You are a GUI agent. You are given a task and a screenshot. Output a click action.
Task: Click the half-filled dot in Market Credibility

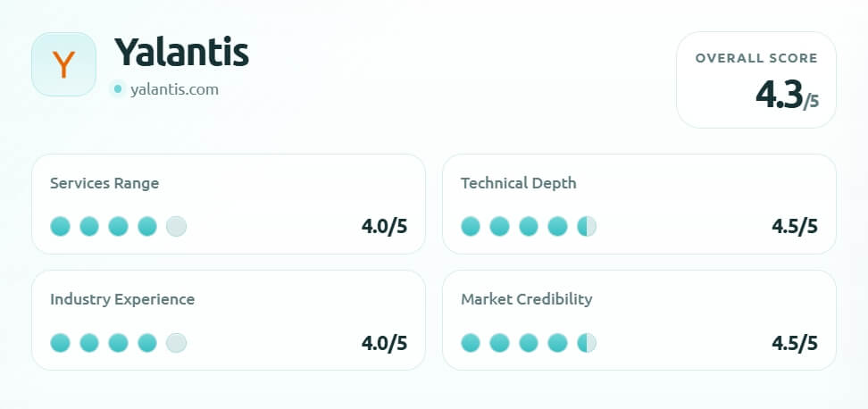[587, 342]
